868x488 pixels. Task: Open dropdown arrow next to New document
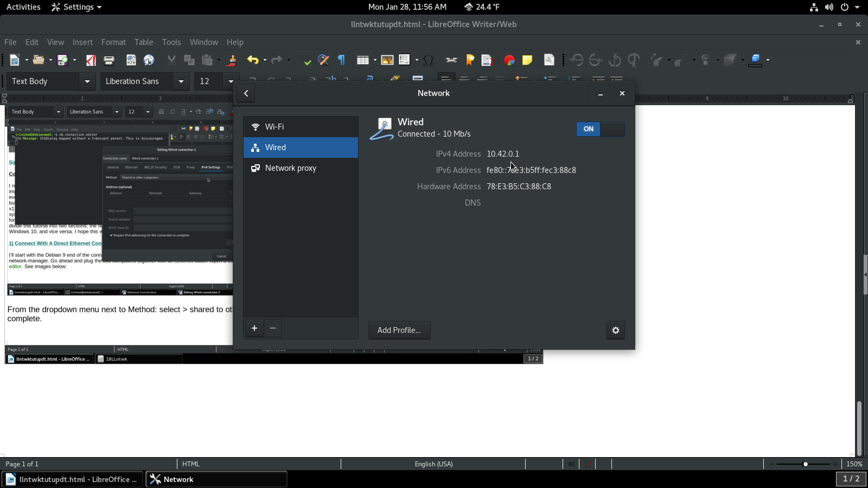tap(26, 60)
